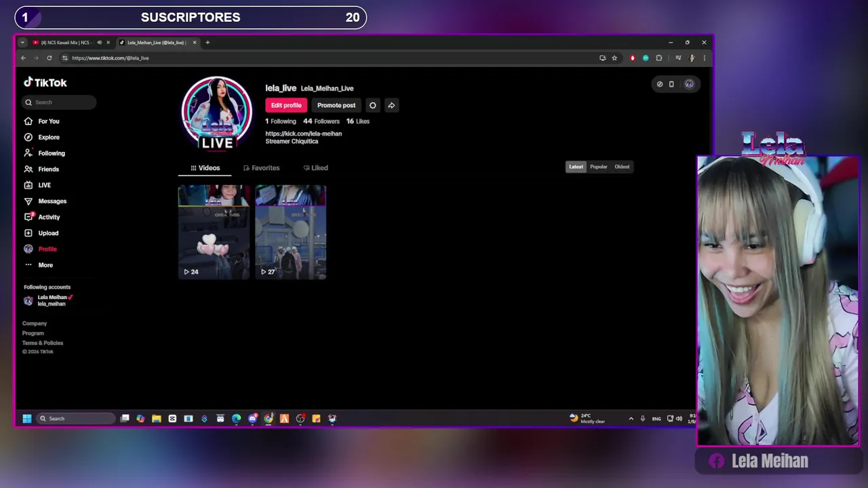
Task: Open LIVE section in sidebar
Action: 37,185
